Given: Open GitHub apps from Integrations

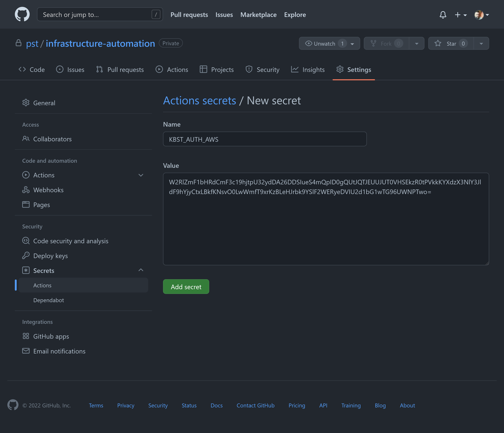Looking at the screenshot, I should point(26,336).
